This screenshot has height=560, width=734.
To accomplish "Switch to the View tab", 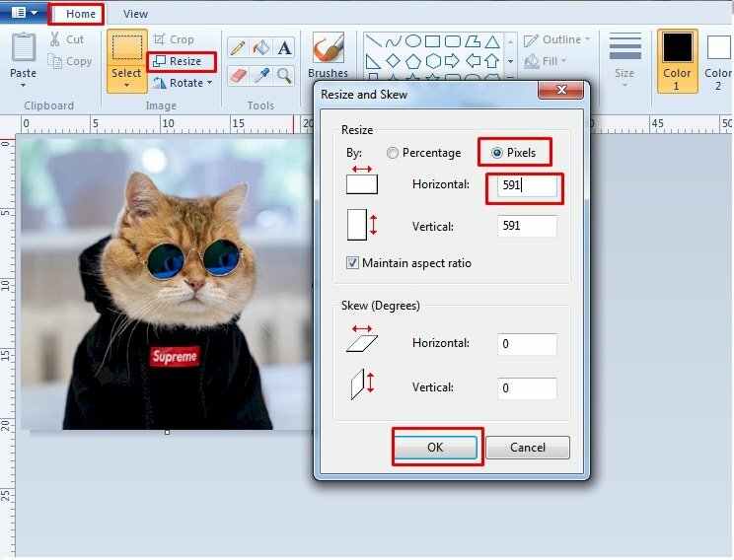I will (136, 14).
